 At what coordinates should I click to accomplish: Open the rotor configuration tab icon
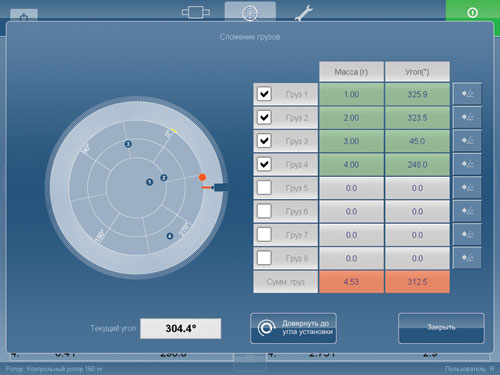tap(196, 13)
